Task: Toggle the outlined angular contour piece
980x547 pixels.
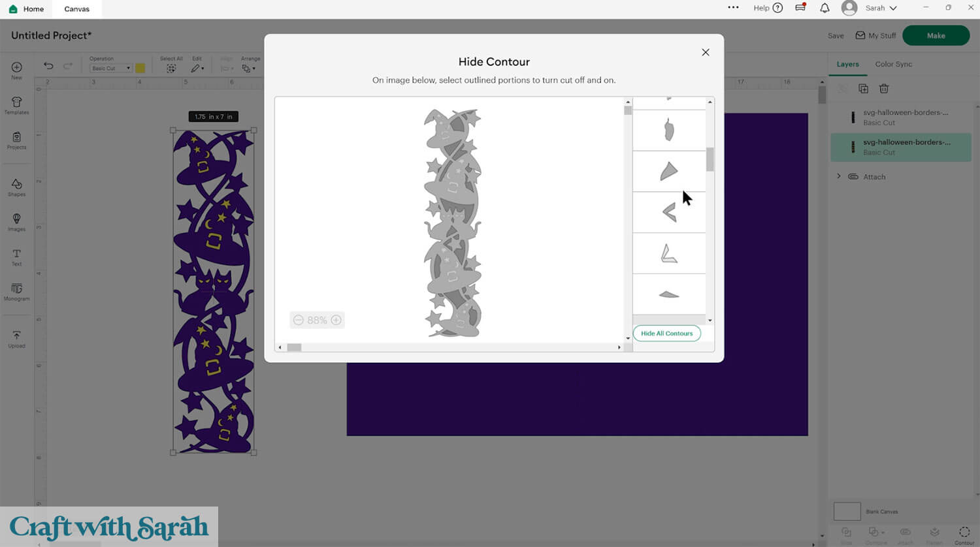Action: click(669, 253)
